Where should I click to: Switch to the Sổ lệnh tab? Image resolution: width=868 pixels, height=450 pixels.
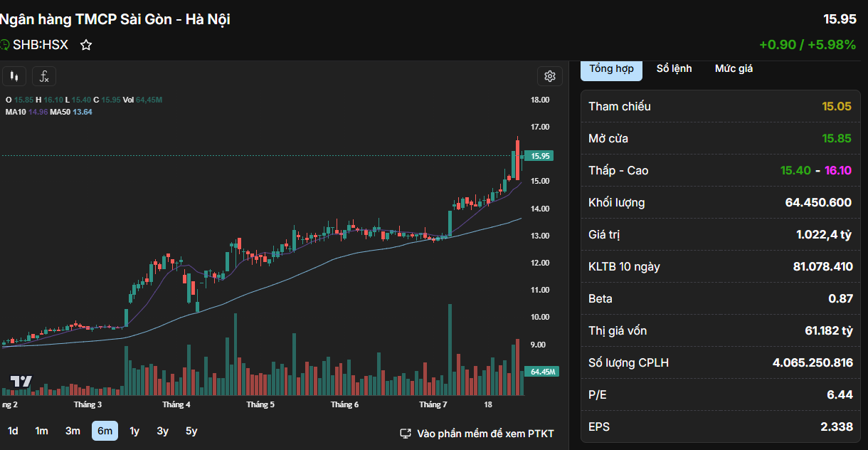click(674, 68)
